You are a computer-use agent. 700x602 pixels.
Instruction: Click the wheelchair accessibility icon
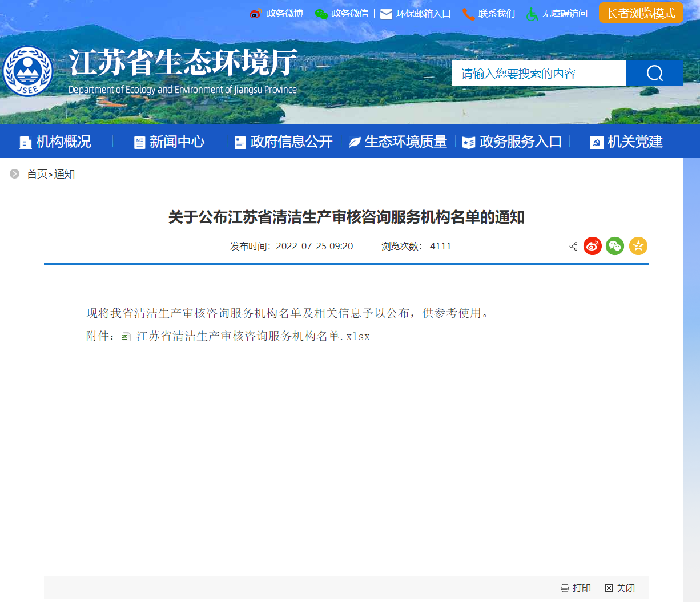pyautogui.click(x=532, y=14)
